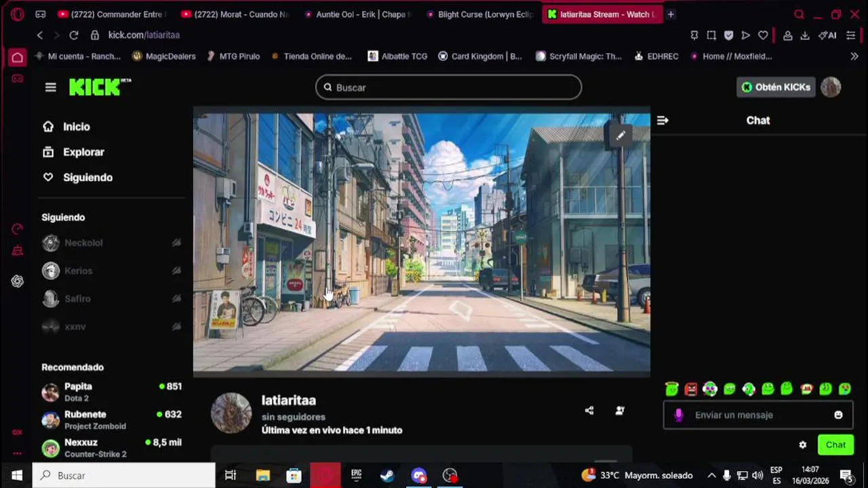The height and width of the screenshot is (488, 868).
Task: Open recommended channel Rubenete
Action: coord(112,420)
